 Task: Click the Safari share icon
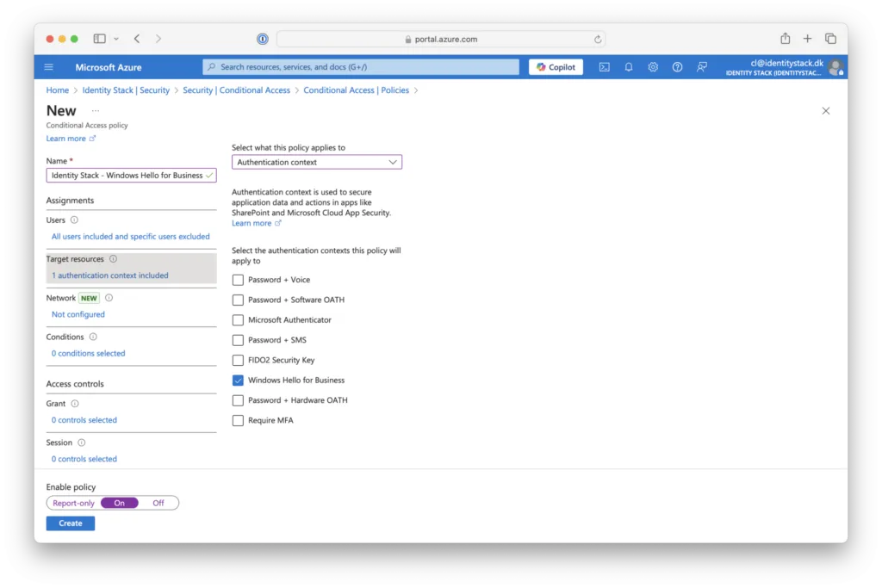[x=786, y=38]
